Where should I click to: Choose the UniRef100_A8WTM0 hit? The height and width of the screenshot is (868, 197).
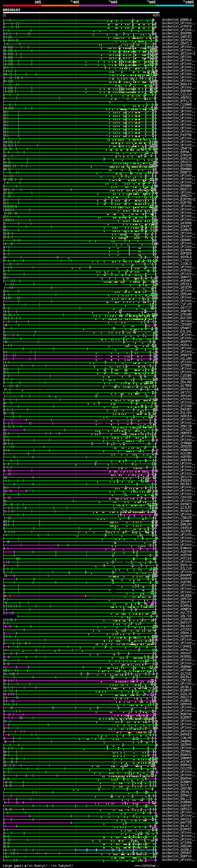point(177,311)
